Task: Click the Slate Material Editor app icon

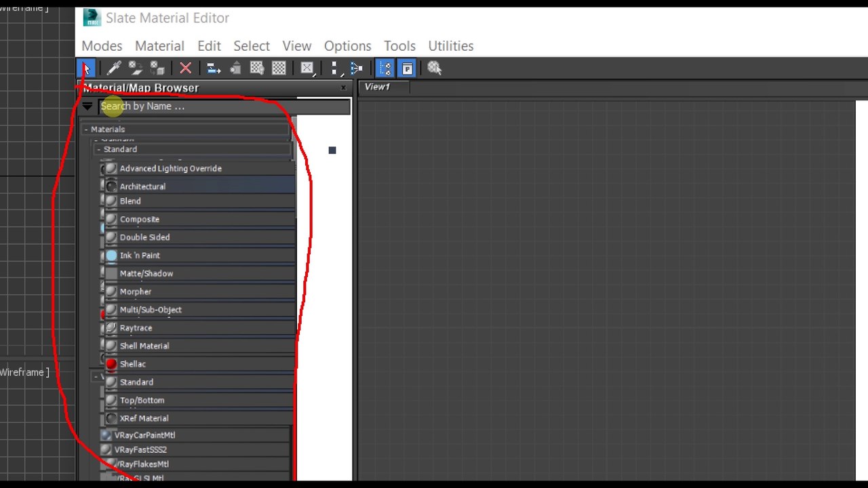Action: tap(92, 18)
